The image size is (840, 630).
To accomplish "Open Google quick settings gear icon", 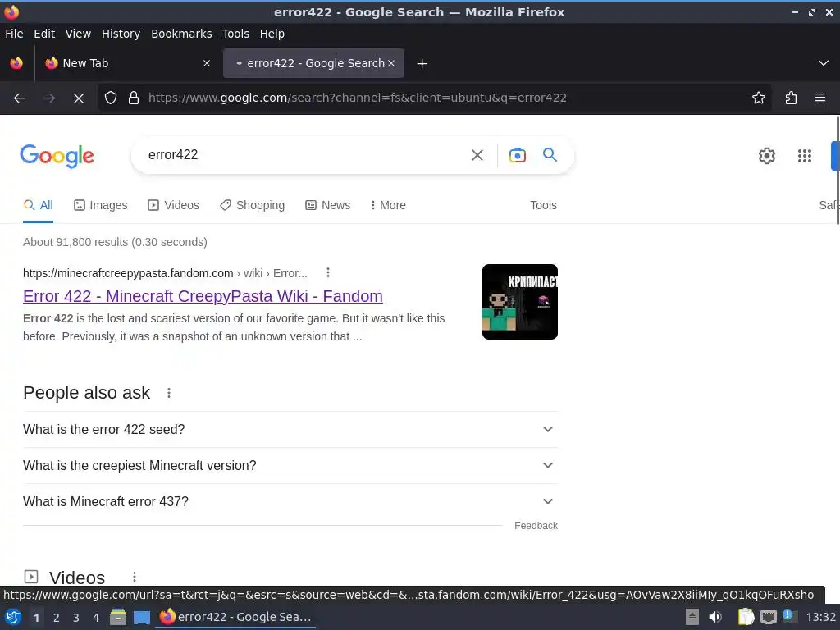I will coord(767,156).
